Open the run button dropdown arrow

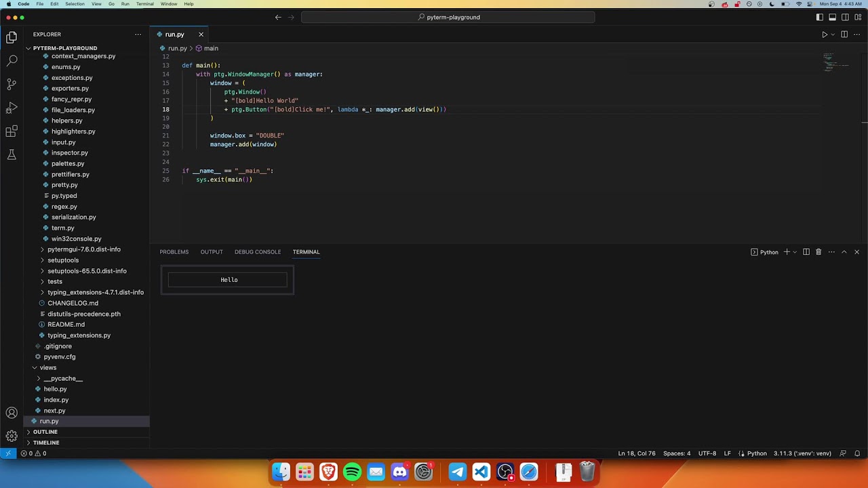pyautogui.click(x=833, y=35)
